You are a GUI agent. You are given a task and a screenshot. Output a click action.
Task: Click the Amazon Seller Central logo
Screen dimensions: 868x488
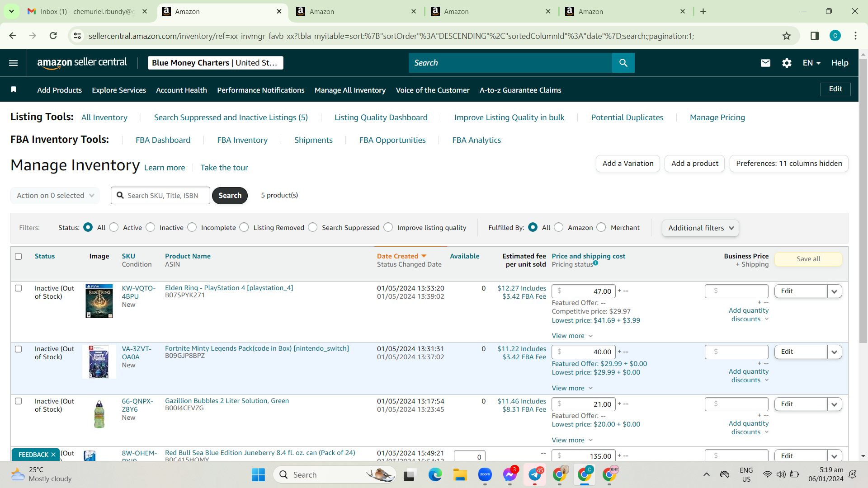82,63
